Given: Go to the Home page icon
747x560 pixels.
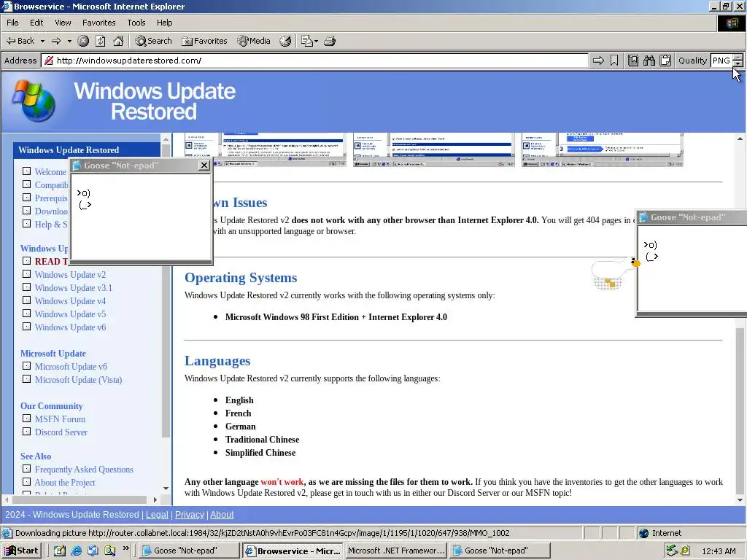Looking at the screenshot, I should [x=118, y=41].
